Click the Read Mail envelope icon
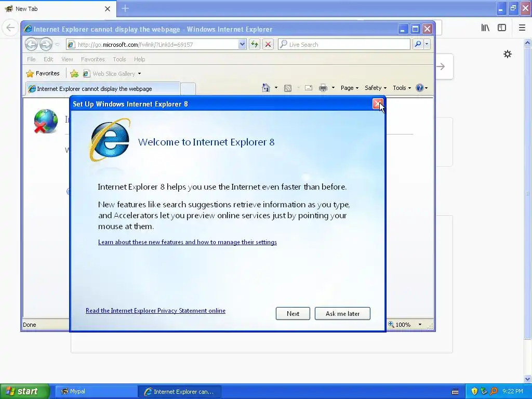 pos(309,88)
